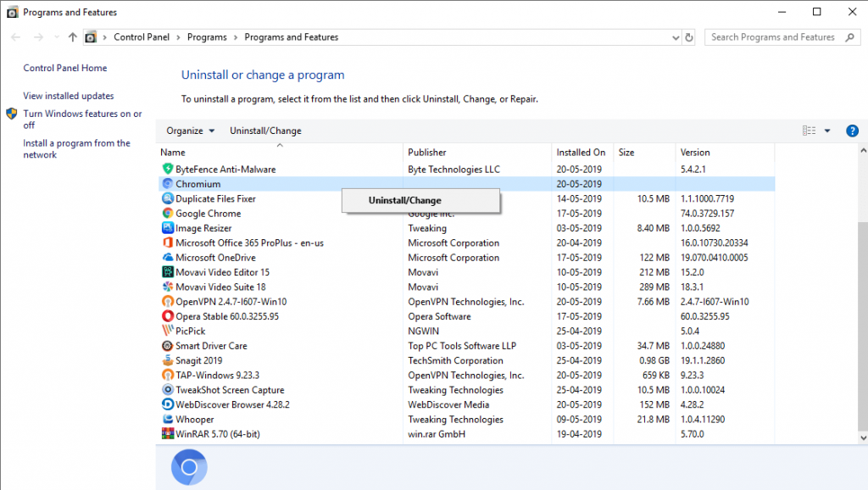Click the Control Panel icon in address bar
Viewport: 868px width, 490px height.
pyautogui.click(x=91, y=37)
